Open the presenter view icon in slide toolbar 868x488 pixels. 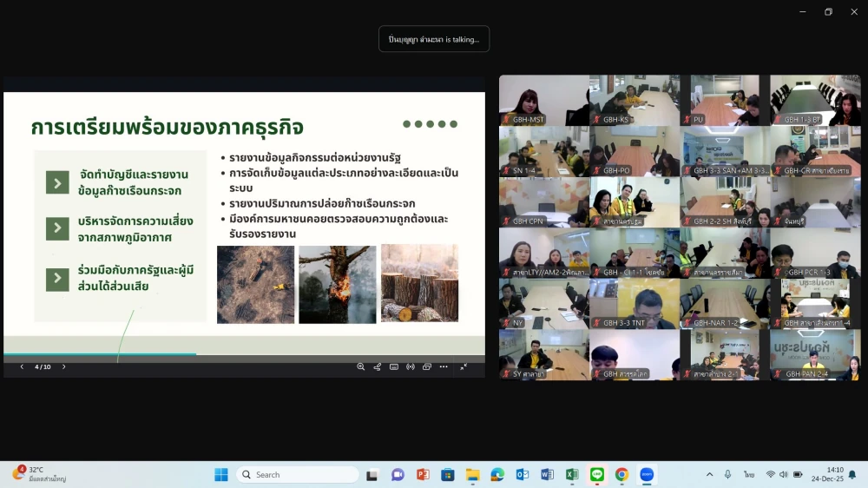point(427,366)
